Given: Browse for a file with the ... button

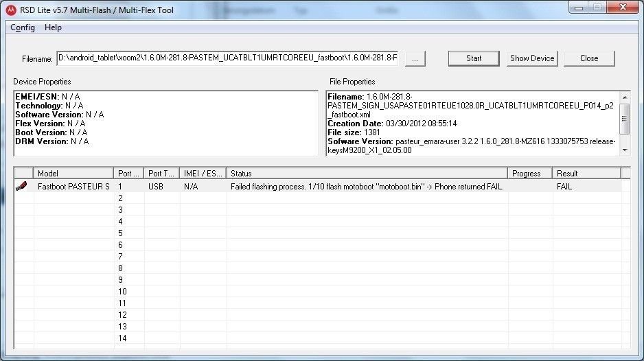Looking at the screenshot, I should pyautogui.click(x=415, y=59).
